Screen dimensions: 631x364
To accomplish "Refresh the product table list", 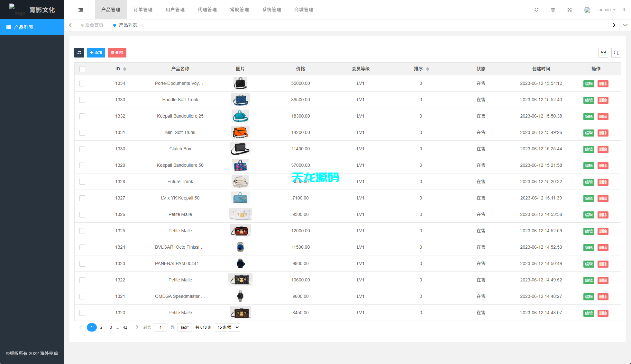I will click(79, 53).
